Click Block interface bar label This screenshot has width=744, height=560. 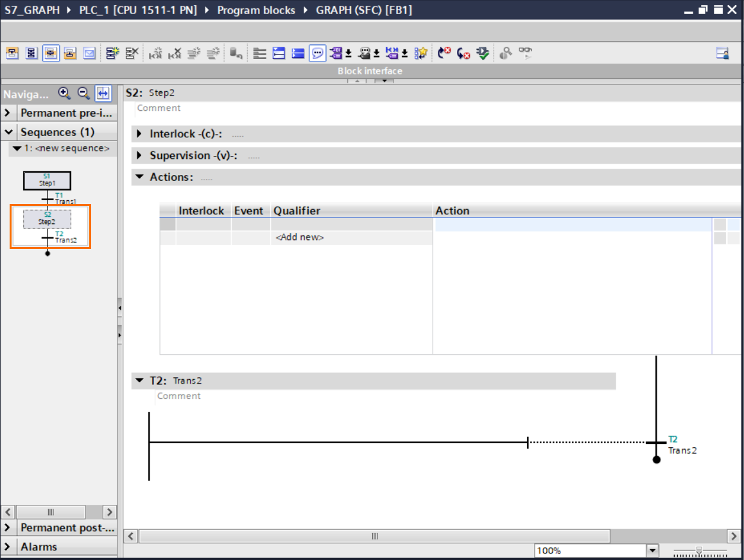[x=370, y=71]
